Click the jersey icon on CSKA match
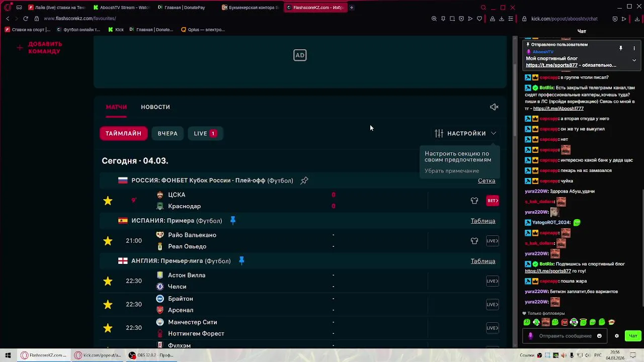644x362 pixels. [x=474, y=201]
